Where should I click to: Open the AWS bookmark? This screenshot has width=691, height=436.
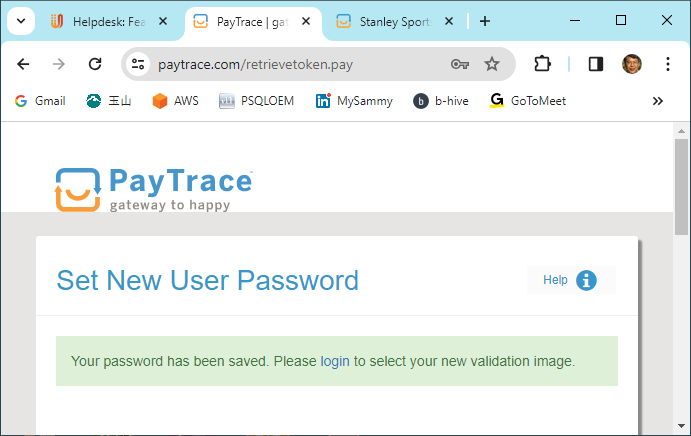click(175, 101)
